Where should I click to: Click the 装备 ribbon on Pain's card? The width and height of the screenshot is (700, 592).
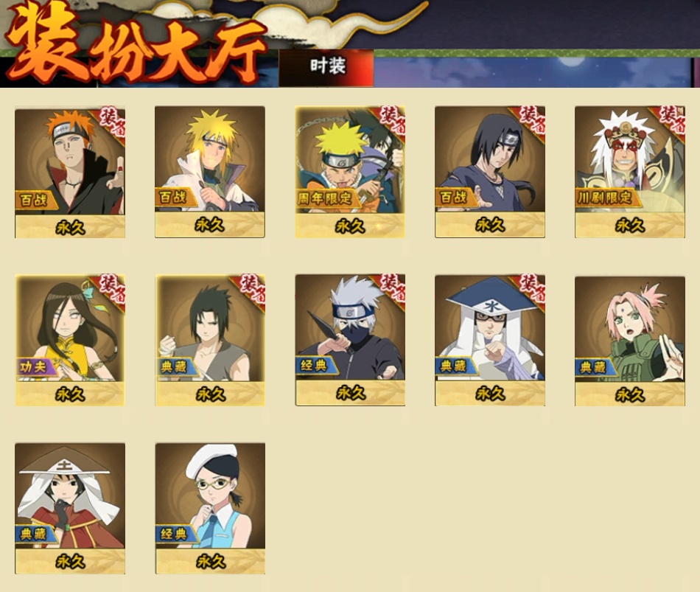point(111,122)
